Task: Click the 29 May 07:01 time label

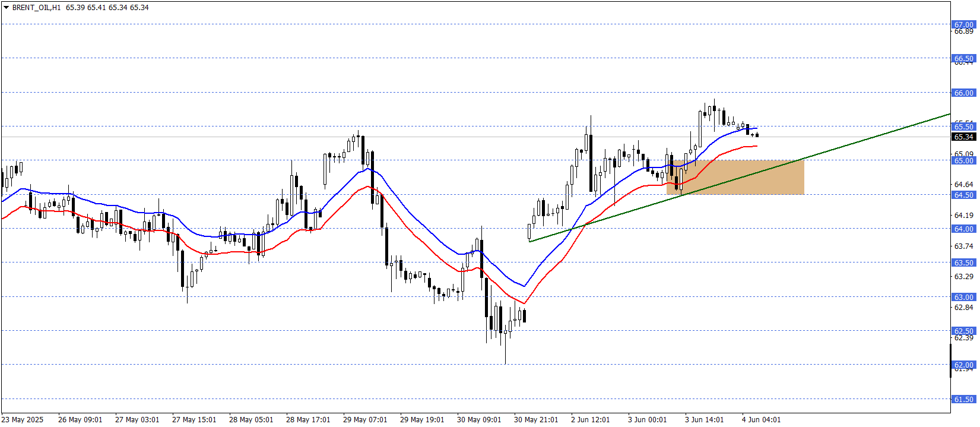Action: click(365, 420)
